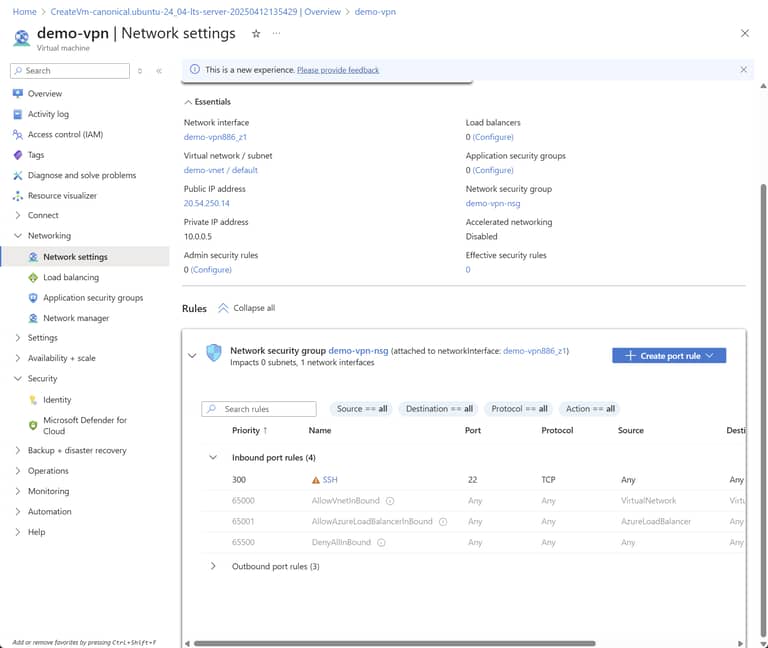This screenshot has height=648, width=768.
Task: Click the info icon beside AllowAzureLoadBalancerInBound
Action: pyautogui.click(x=443, y=522)
